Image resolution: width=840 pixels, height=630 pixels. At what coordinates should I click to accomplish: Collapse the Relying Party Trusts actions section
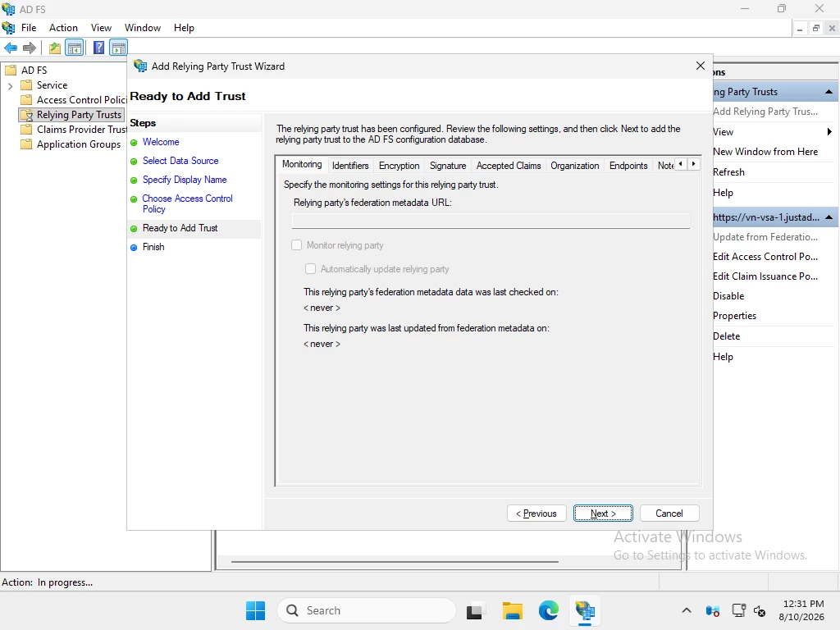pyautogui.click(x=829, y=92)
